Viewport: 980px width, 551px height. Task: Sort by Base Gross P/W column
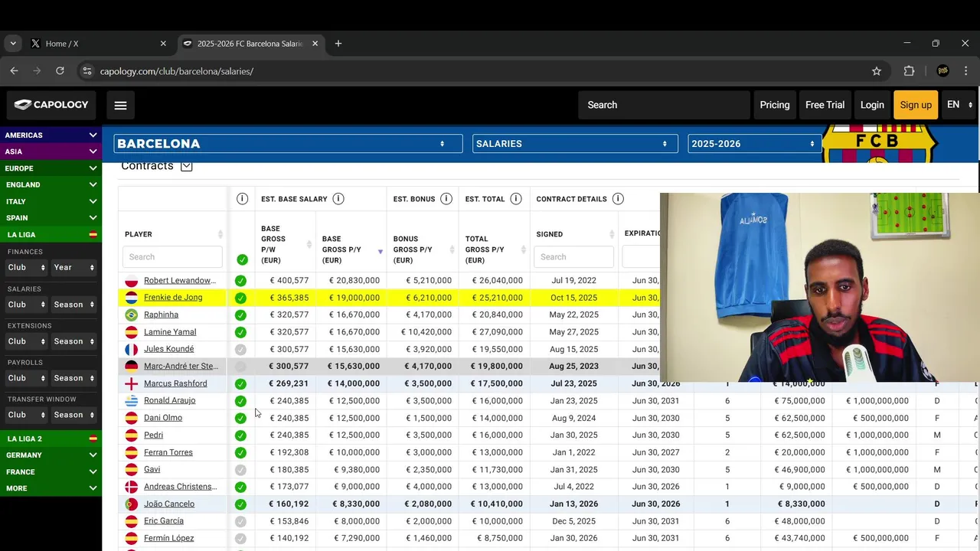click(x=309, y=245)
